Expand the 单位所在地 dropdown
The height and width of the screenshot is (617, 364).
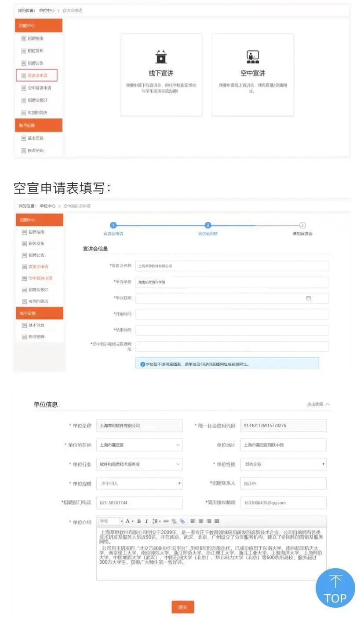(139, 445)
